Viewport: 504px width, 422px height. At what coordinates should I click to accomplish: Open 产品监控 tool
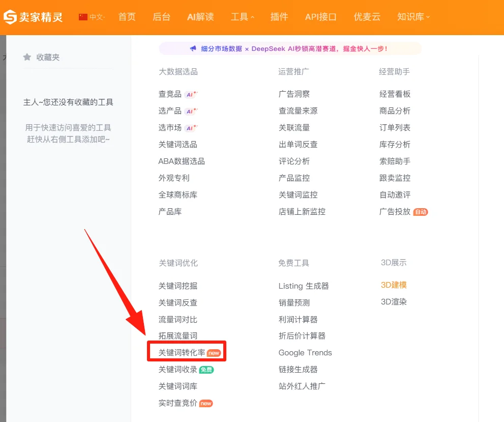point(294,178)
